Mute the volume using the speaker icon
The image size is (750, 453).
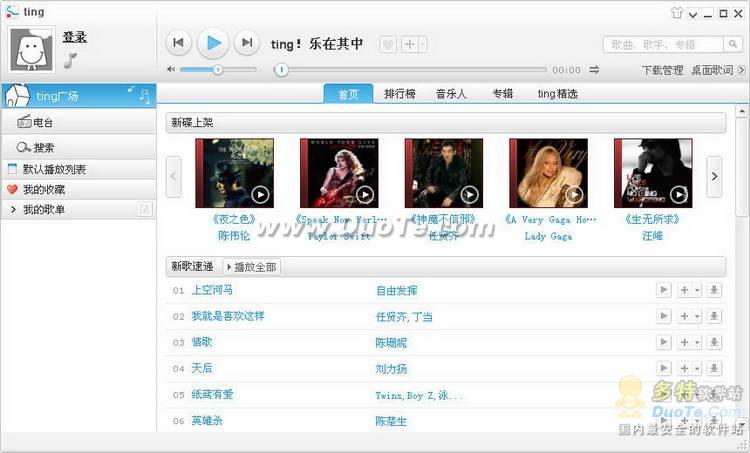click(x=171, y=70)
